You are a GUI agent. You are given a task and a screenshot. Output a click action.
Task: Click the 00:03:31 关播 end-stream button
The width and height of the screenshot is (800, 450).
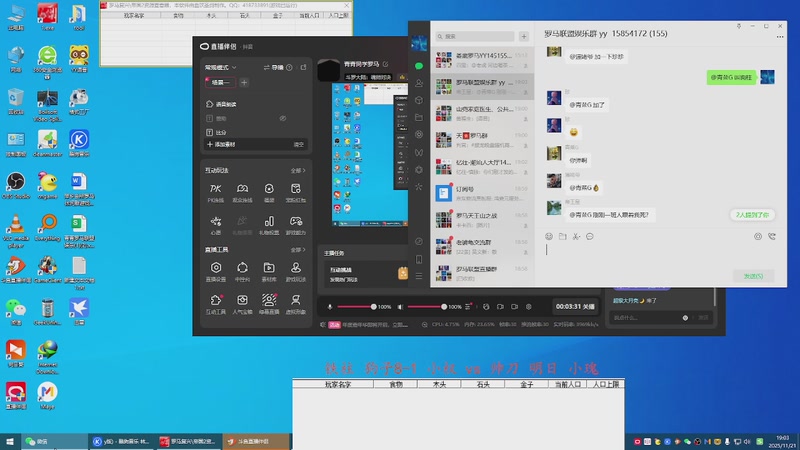pyautogui.click(x=575, y=307)
